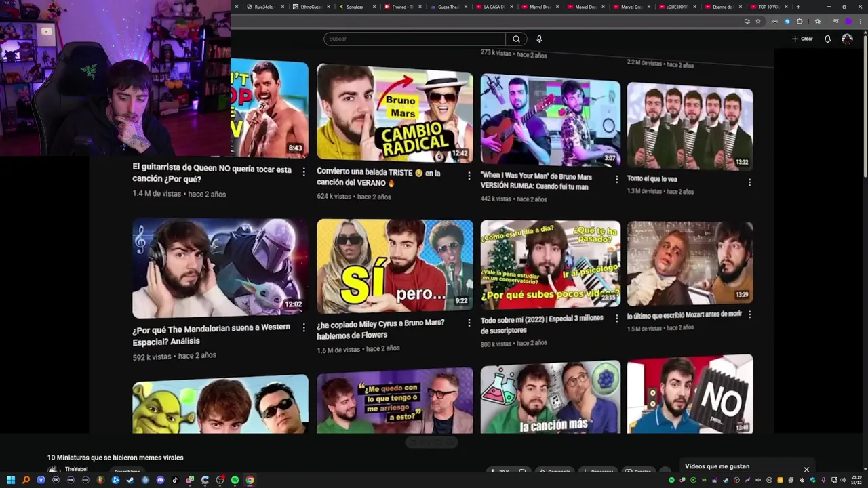Open '¿ha copiado Miley Cyrus' video title
The image size is (868, 488).
[x=380, y=329]
